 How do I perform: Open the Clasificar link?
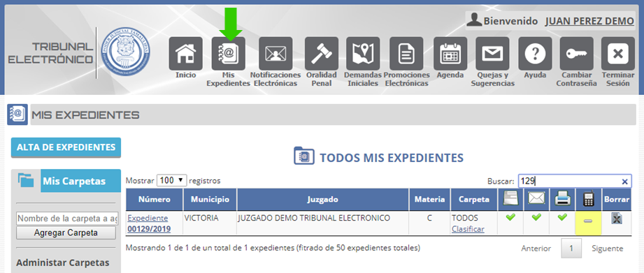468,229
